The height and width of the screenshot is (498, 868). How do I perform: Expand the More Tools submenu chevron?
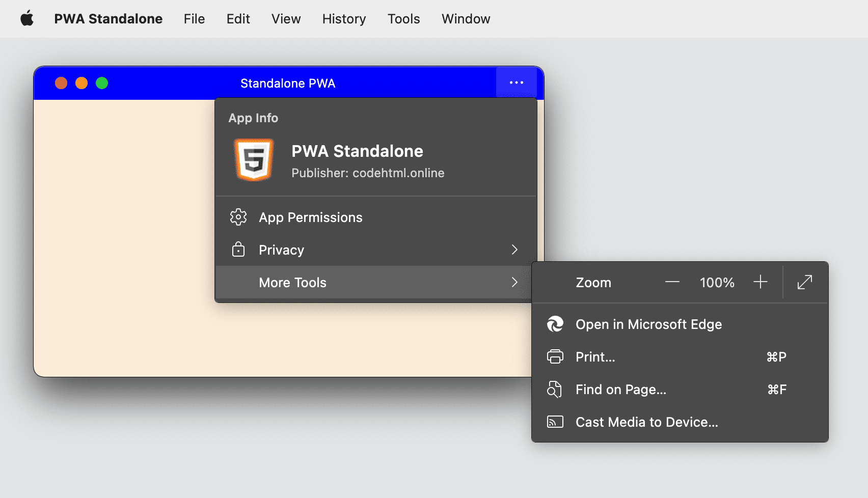[514, 282]
